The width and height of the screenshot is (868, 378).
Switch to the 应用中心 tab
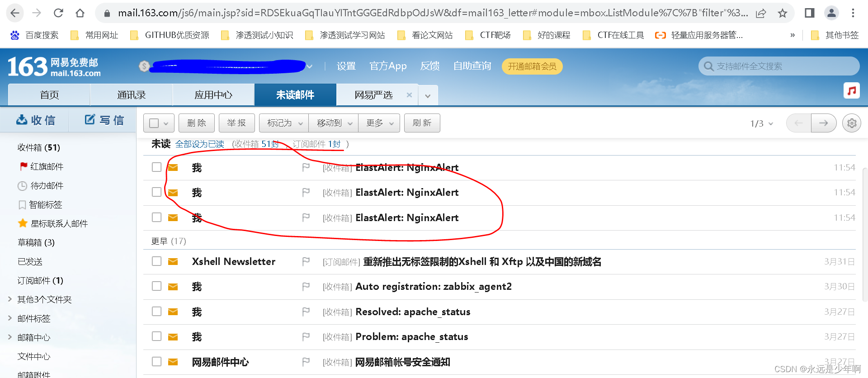click(x=213, y=95)
